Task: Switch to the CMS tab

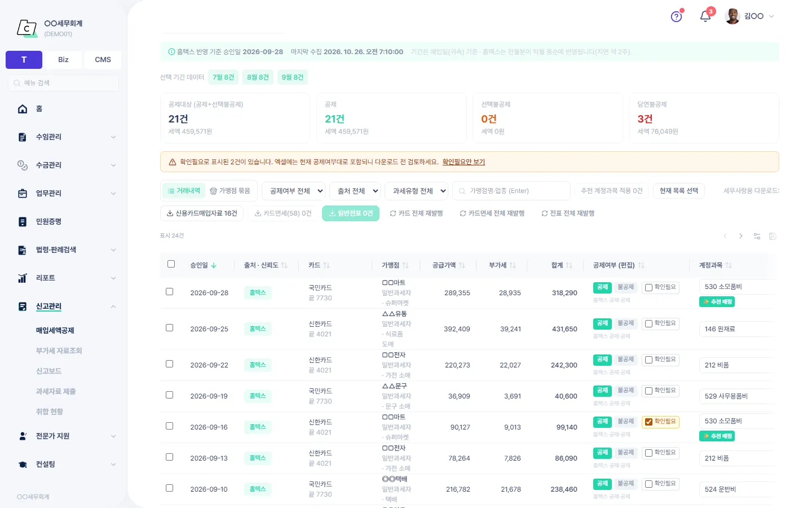Action: click(x=103, y=60)
